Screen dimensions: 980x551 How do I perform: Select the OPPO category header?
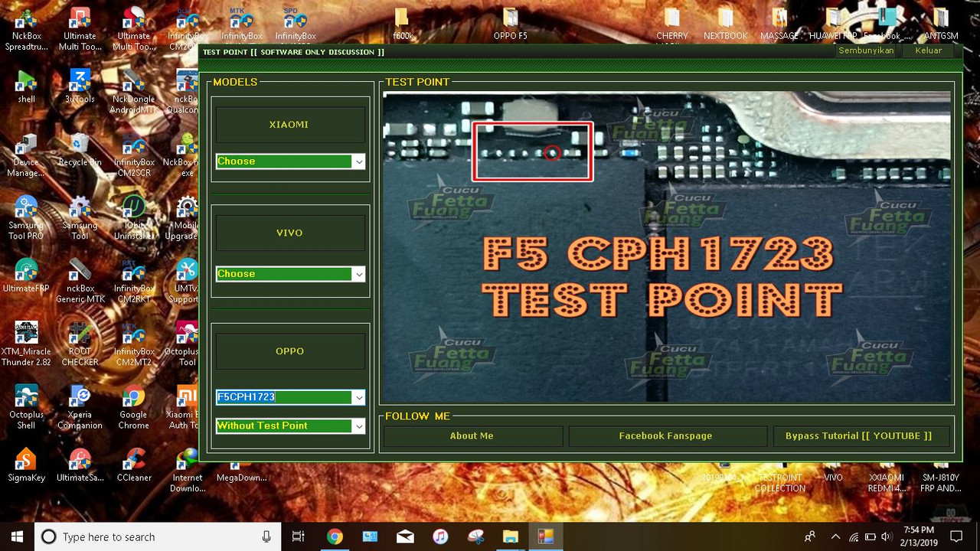click(289, 350)
